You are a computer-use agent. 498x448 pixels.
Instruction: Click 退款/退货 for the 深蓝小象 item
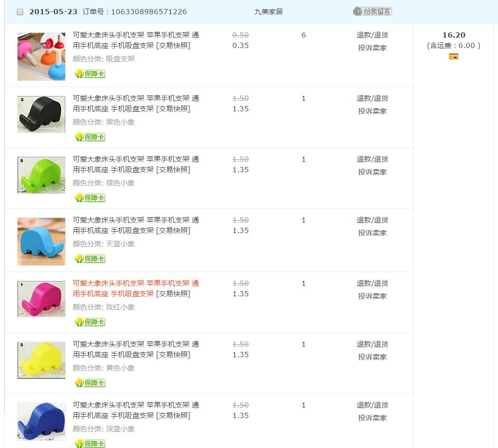pyautogui.click(x=372, y=405)
